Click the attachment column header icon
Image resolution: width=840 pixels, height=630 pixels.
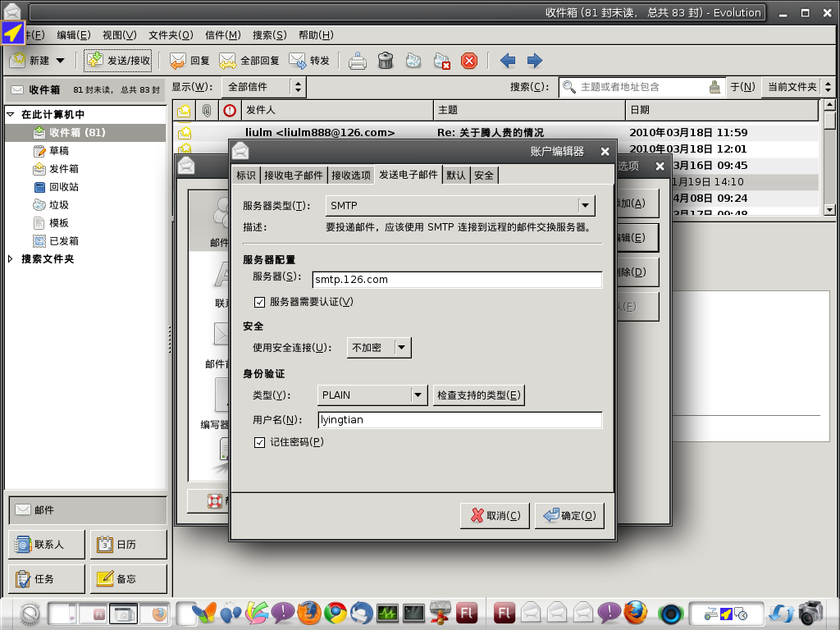pos(207,111)
